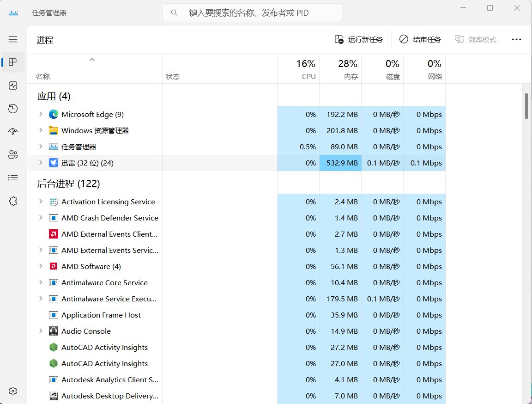Expand the Audio Console process row

tap(41, 331)
